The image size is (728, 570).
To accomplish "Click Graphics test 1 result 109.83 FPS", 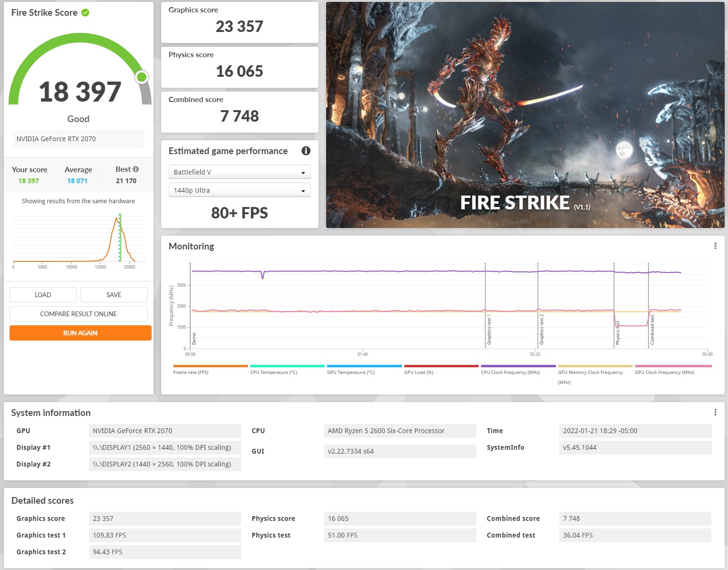I will (165, 535).
